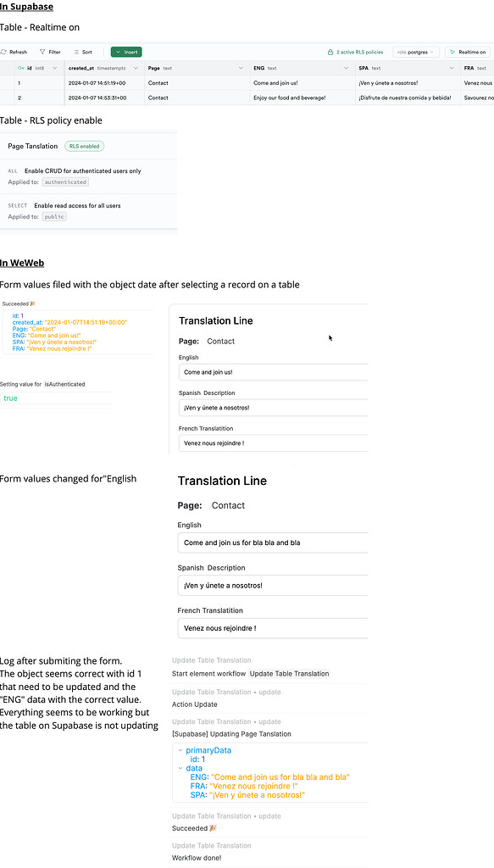The width and height of the screenshot is (494, 868).
Task: Click the public role tag
Action: click(54, 216)
